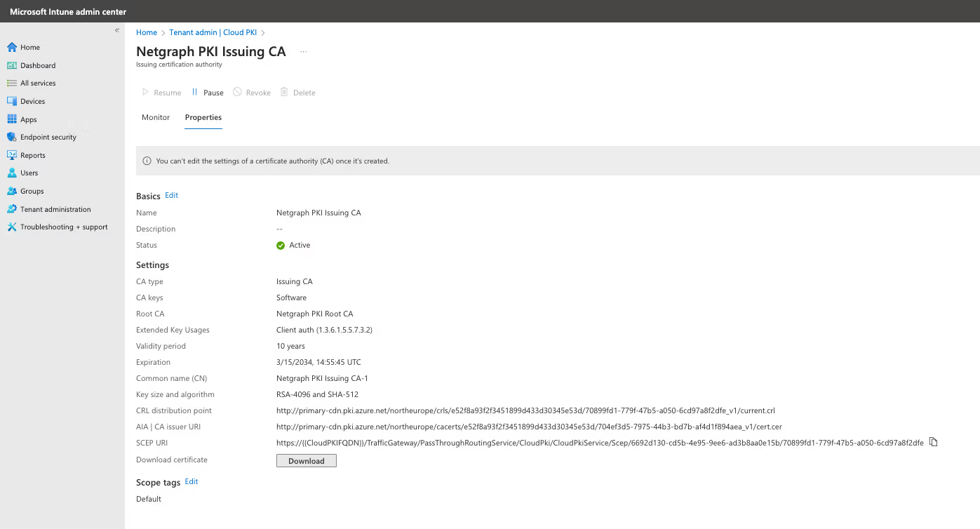This screenshot has width=980, height=529.
Task: Edit the Basics section
Action: coord(171,195)
